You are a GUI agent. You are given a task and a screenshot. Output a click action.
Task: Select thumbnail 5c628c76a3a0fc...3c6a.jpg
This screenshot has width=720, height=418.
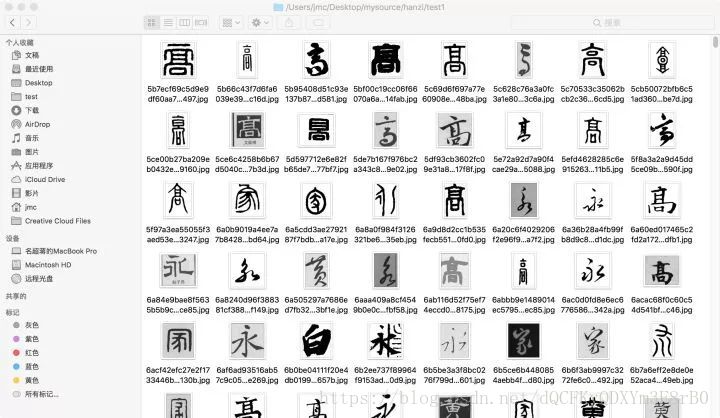tap(523, 60)
